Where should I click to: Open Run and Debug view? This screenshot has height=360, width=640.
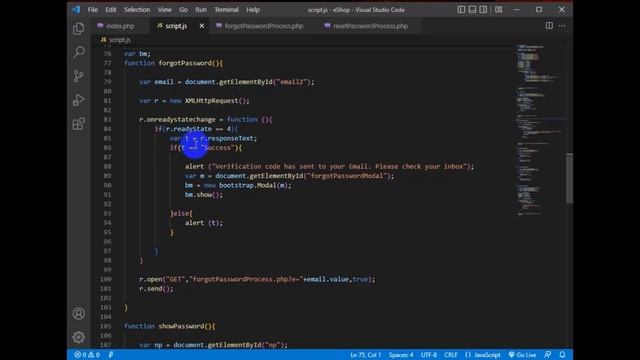pos(78,100)
